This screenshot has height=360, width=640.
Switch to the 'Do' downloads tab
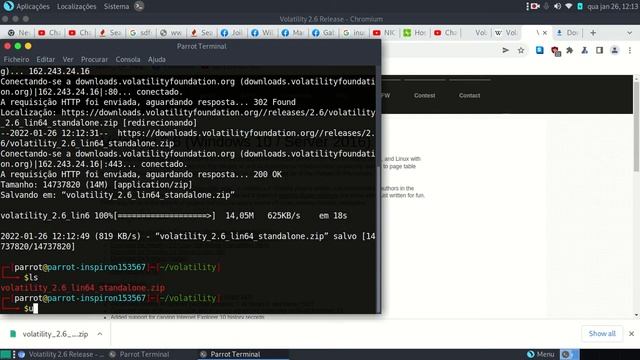coord(567,33)
